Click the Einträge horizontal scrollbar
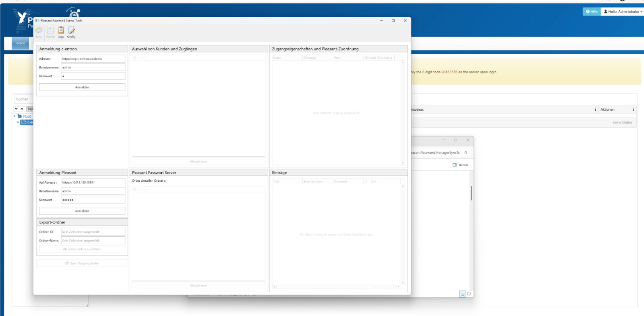 pos(325,287)
